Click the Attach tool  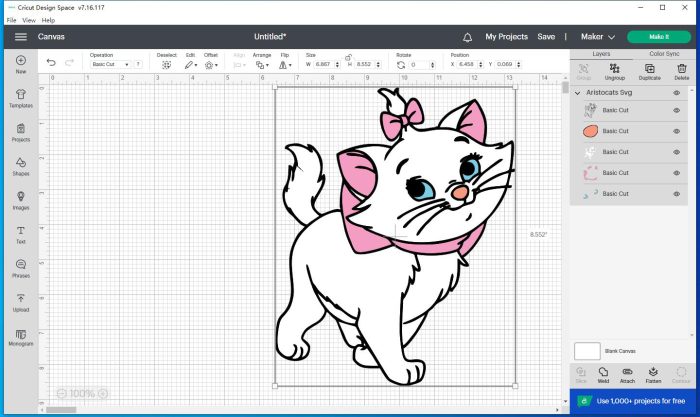[627, 375]
